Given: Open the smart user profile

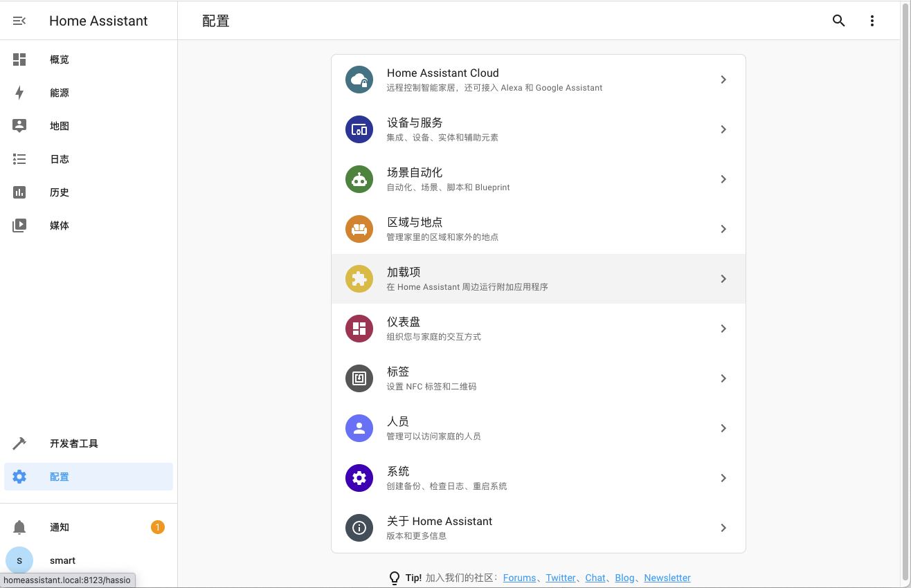Looking at the screenshot, I should [x=62, y=560].
